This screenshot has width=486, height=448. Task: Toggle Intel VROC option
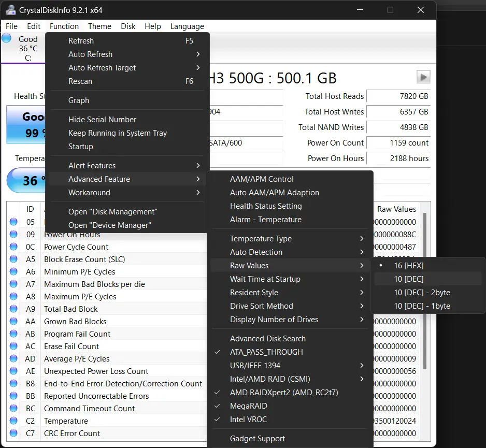coord(290,419)
